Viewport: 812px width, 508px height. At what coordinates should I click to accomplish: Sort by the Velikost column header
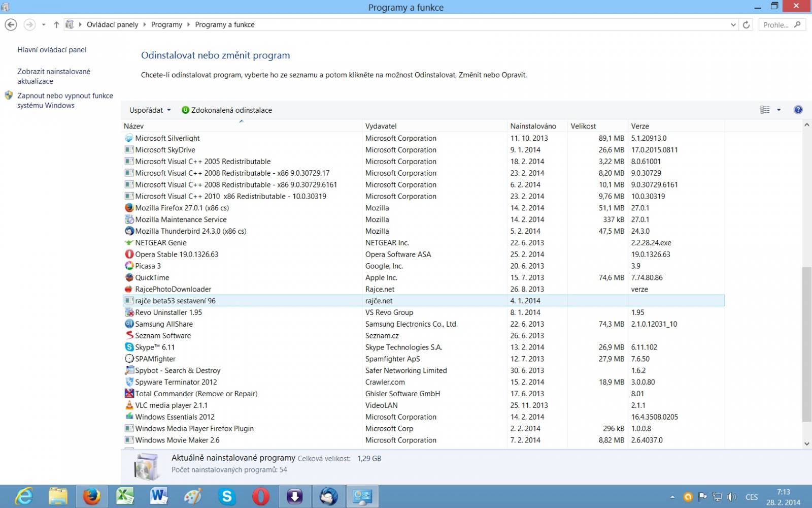[598, 126]
